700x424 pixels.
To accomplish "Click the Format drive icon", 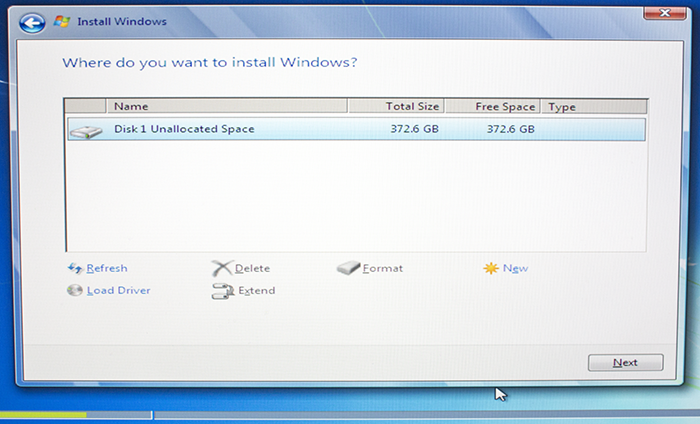I will (348, 268).
